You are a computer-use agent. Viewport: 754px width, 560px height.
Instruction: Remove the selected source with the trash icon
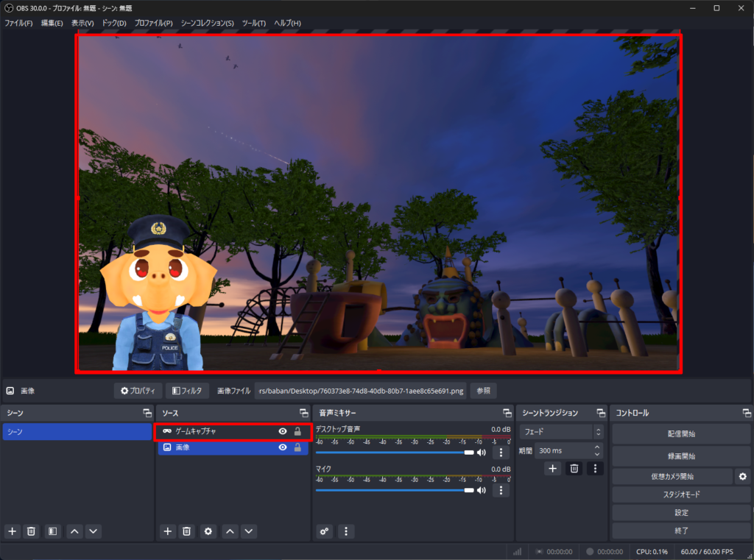coord(187,531)
